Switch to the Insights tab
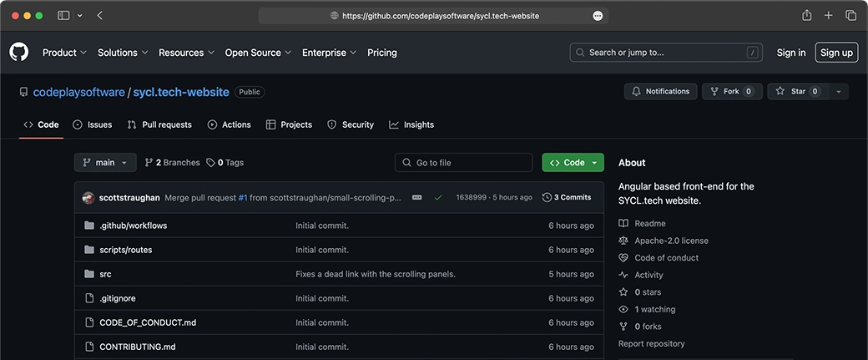The width and height of the screenshot is (868, 360). pyautogui.click(x=411, y=124)
